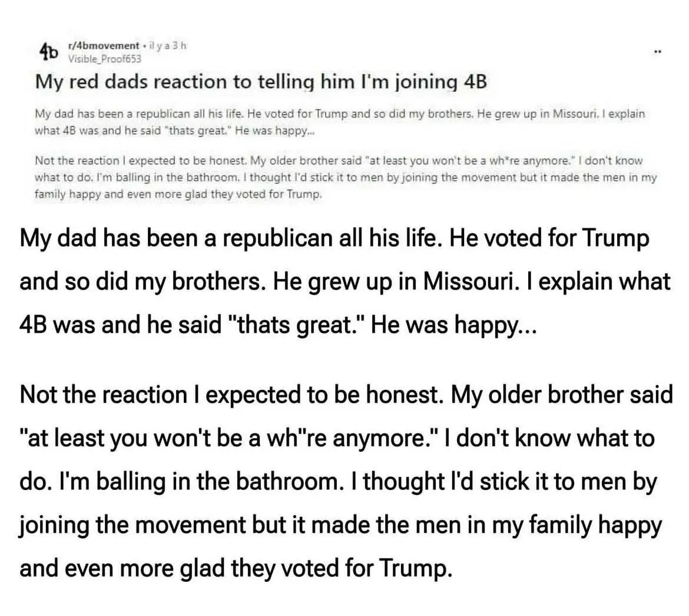The width and height of the screenshot is (689, 616).
Task: Click the large final line "and even more glad"
Action: [x=236, y=568]
